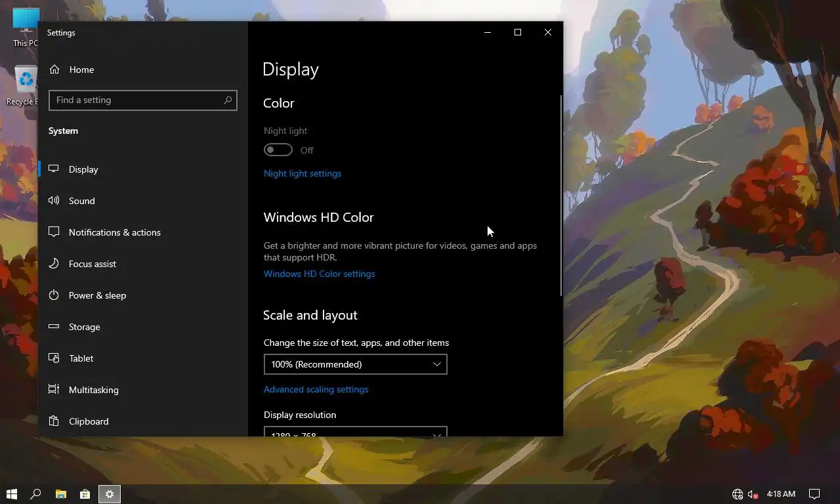
Task: Open Power & sleep settings
Action: pyautogui.click(x=143, y=295)
